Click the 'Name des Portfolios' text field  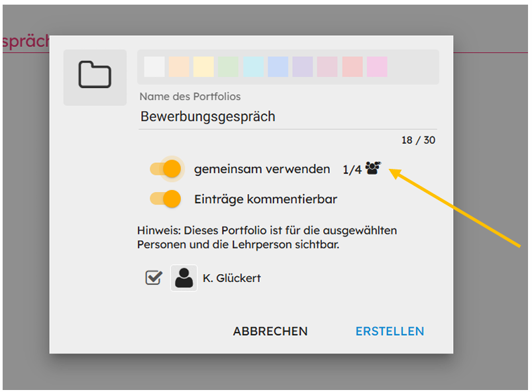coord(287,117)
